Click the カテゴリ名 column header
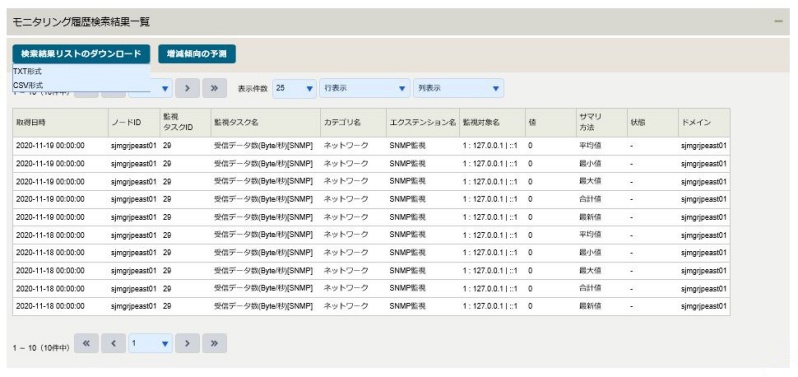Viewport: 798px width, 377px height. point(353,123)
